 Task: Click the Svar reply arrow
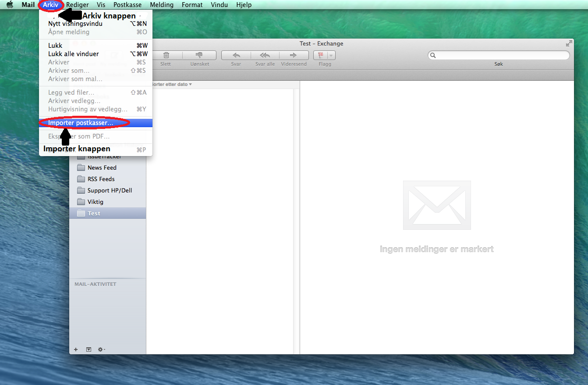pyautogui.click(x=236, y=55)
